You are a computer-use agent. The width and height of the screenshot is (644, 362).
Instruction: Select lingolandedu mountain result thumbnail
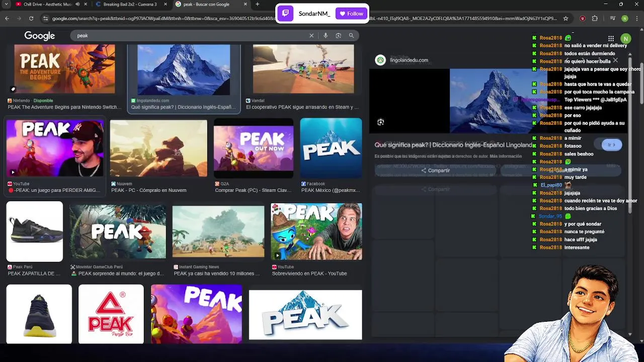click(184, 70)
